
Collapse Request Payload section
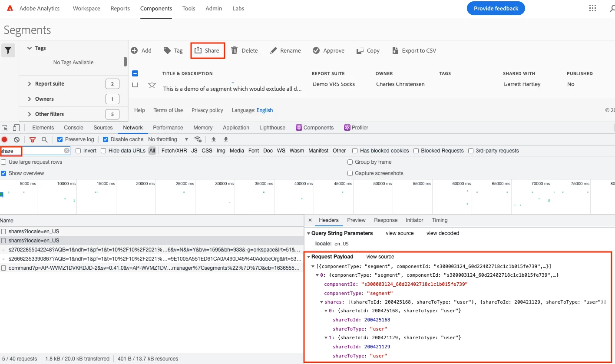pyautogui.click(x=309, y=257)
